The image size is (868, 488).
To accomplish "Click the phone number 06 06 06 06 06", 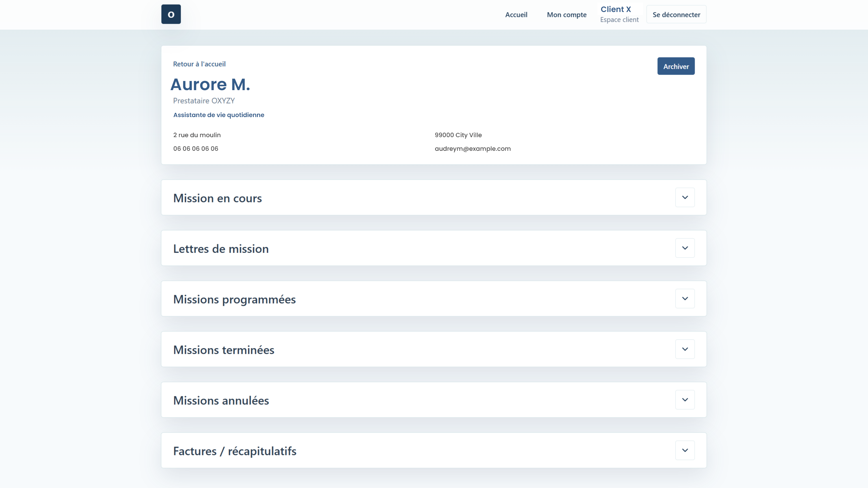I will pos(195,149).
